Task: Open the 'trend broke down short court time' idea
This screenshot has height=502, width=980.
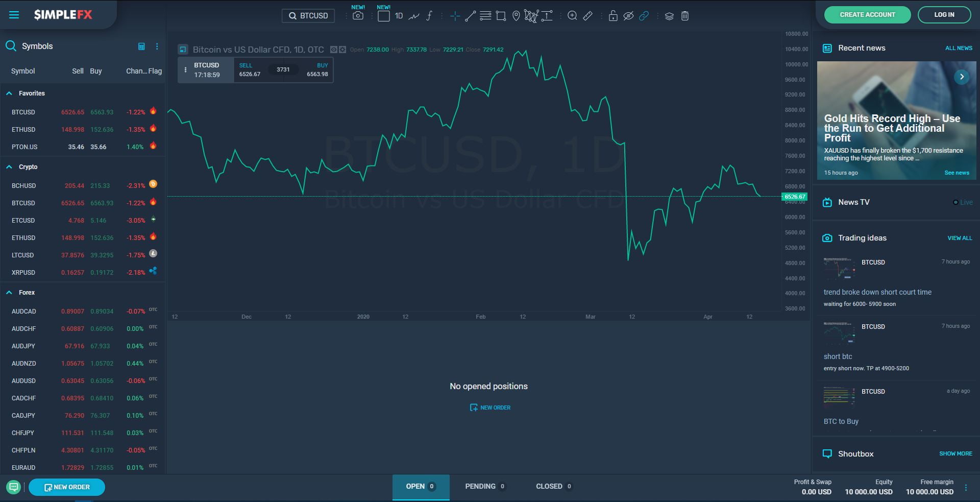Action: [877, 292]
